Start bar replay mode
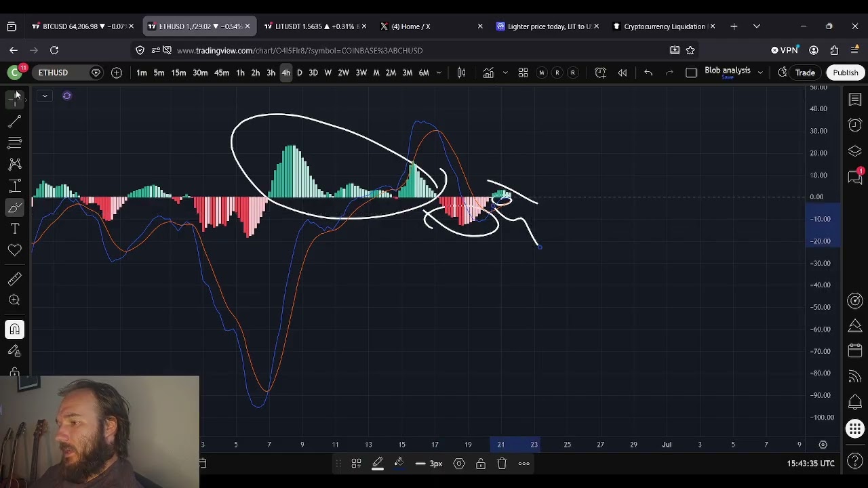This screenshot has height=488, width=868. (622, 73)
